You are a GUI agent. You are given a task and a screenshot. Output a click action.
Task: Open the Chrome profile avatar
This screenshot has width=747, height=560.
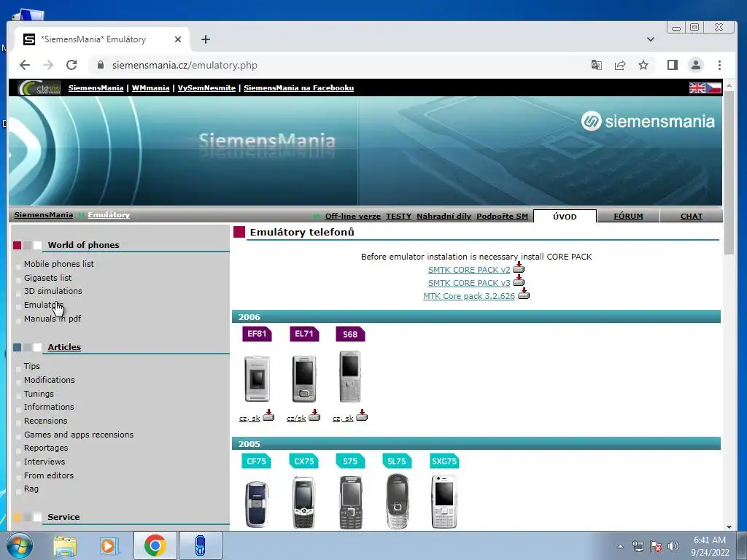click(696, 65)
